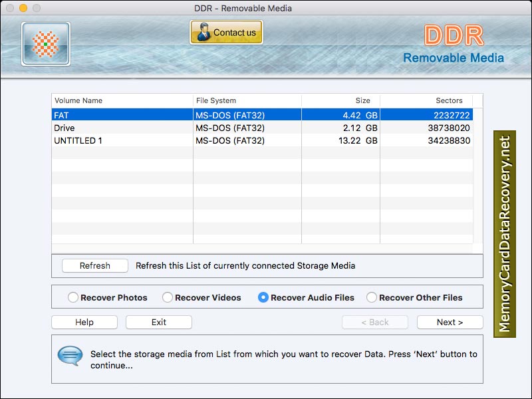Sort by the Size column
This screenshot has height=399, width=532.
[x=362, y=100]
